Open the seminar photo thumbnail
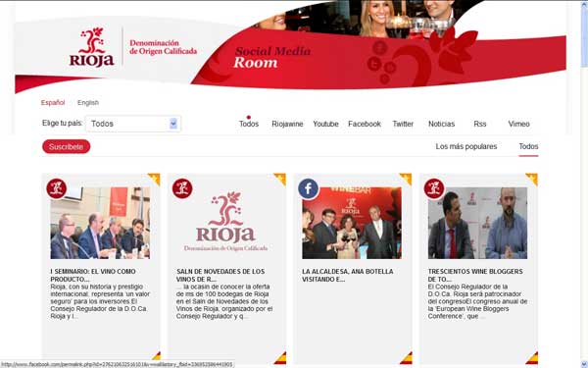Viewport: 588px width, 368px height. click(100, 223)
